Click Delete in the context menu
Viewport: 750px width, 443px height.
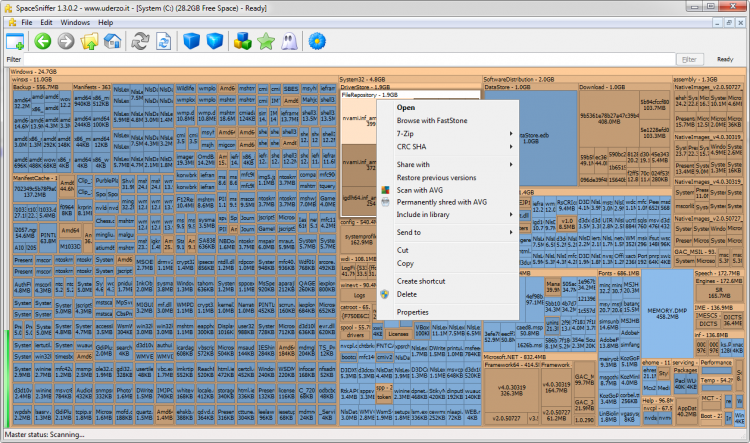point(406,294)
